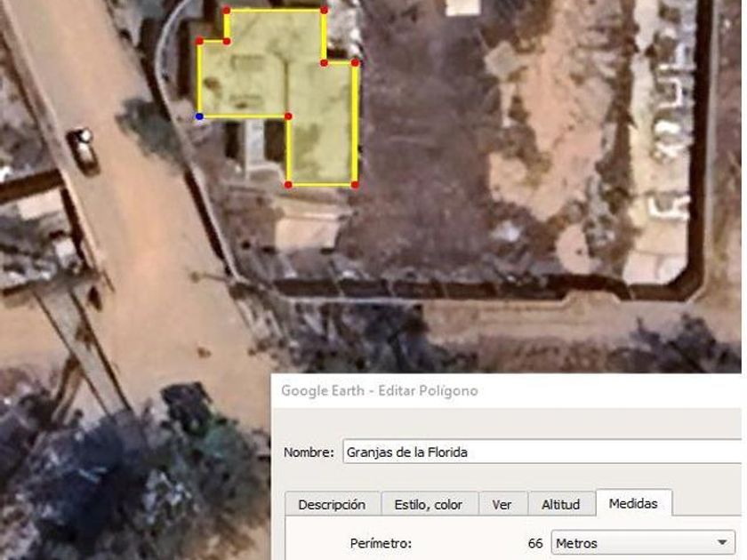Click the perimeter value 66

click(x=535, y=543)
